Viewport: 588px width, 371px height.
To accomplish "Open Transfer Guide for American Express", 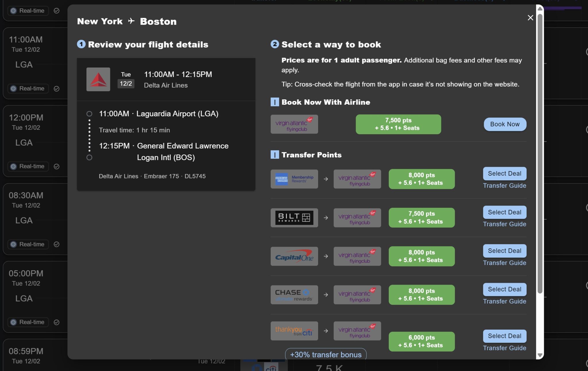I will (x=504, y=185).
